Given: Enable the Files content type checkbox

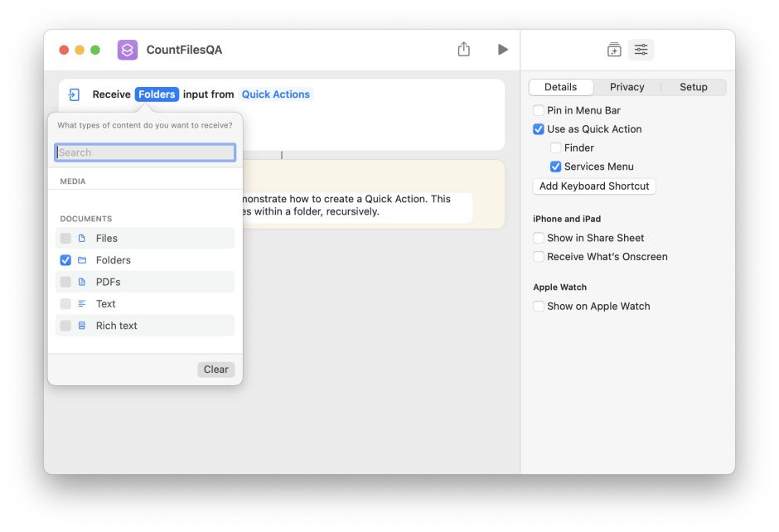Looking at the screenshot, I should tap(65, 239).
